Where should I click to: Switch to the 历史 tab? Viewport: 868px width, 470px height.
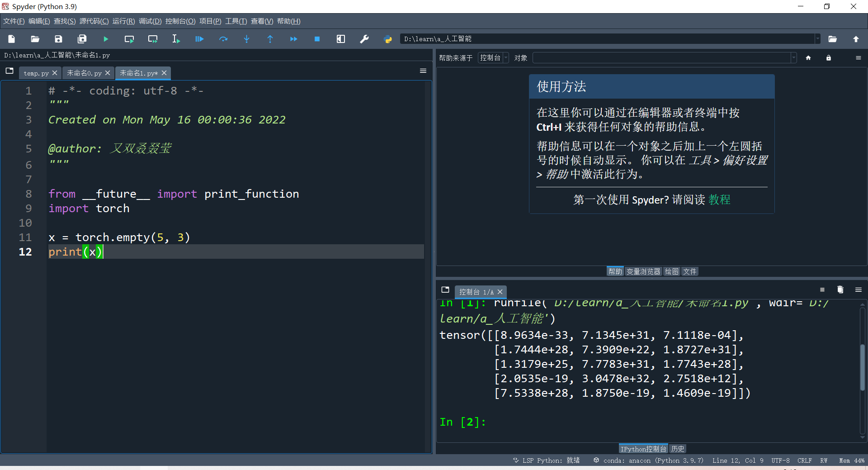[678, 449]
